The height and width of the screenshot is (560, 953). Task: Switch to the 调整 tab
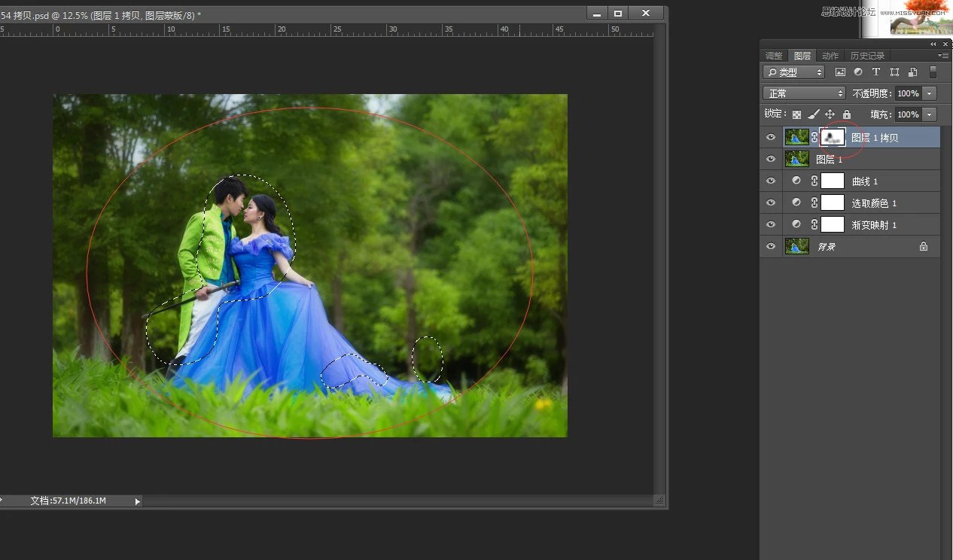point(774,56)
